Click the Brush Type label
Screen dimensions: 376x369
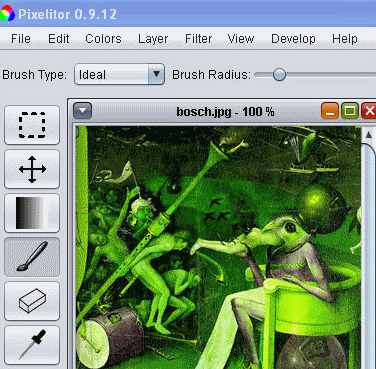tap(34, 75)
